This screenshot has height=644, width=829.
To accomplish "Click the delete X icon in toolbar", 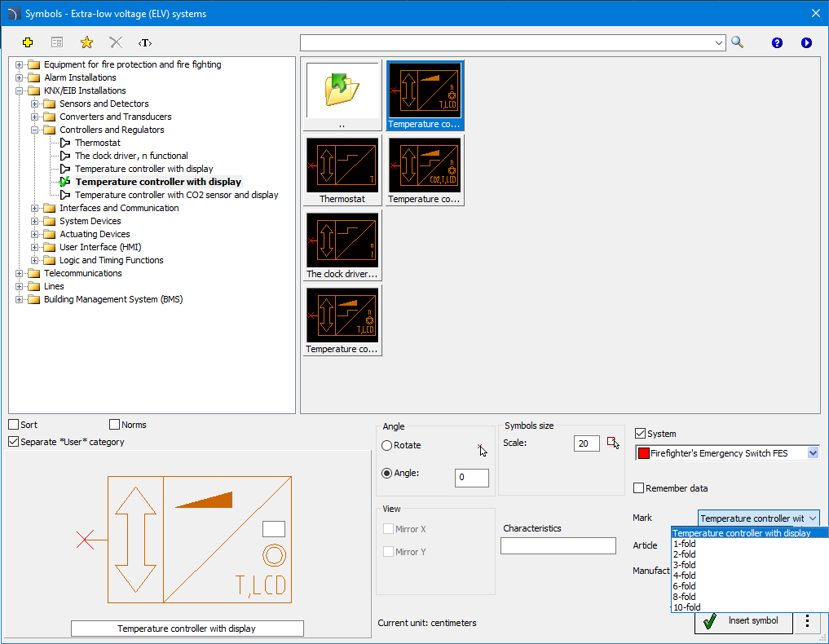I will point(115,42).
